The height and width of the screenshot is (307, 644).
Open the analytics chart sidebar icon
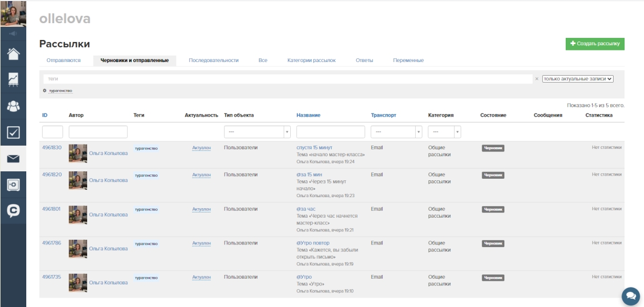pos(13,79)
